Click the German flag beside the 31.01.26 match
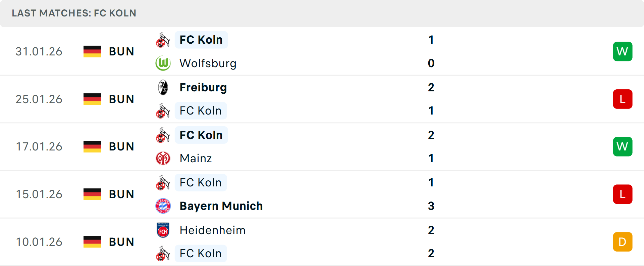 coord(92,51)
